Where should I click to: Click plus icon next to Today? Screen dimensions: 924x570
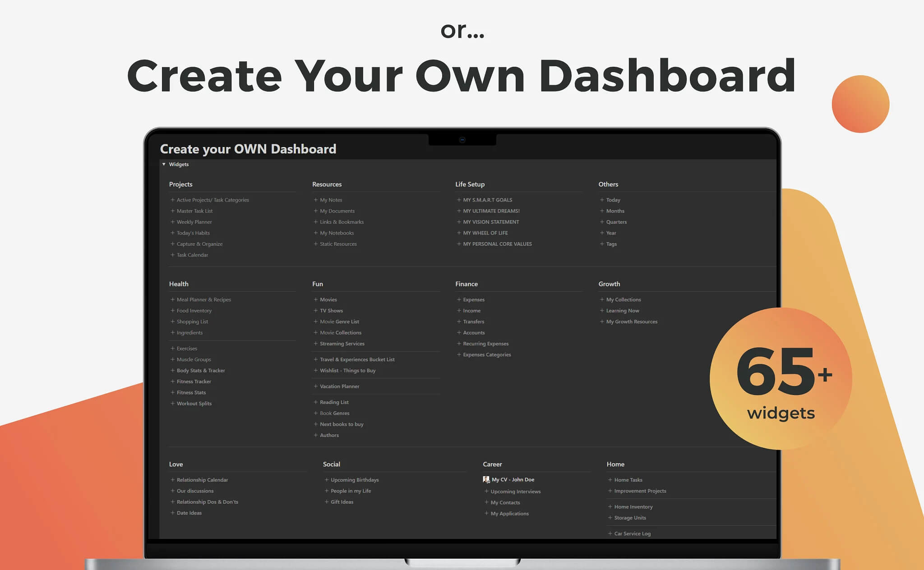coord(602,200)
